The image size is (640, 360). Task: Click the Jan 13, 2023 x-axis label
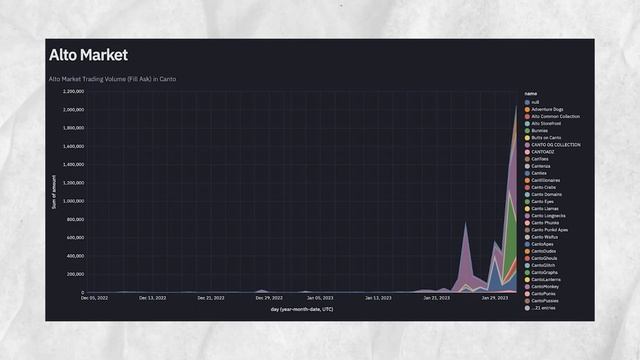pos(378,298)
